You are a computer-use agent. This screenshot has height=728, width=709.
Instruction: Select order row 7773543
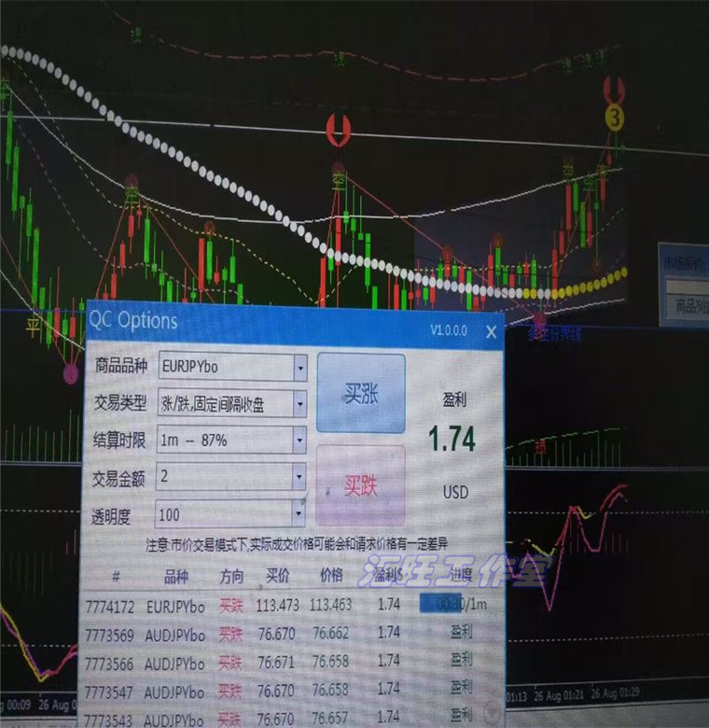(x=291, y=719)
